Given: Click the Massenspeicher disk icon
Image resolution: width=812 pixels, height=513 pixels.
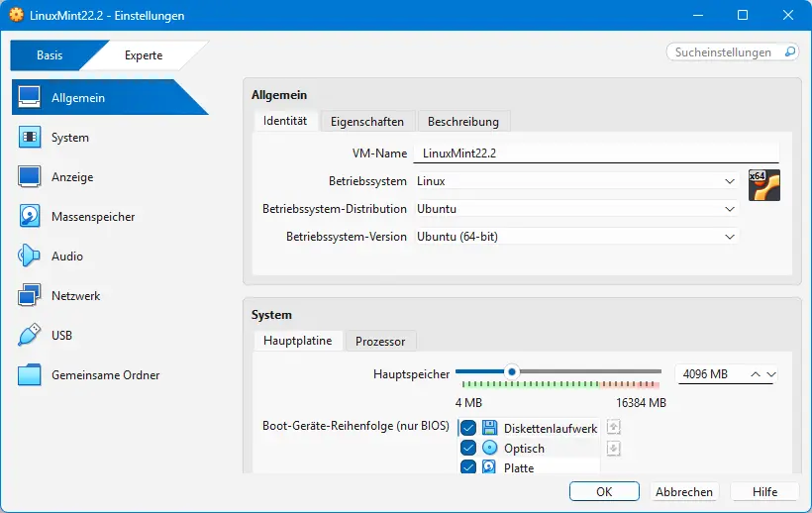Looking at the screenshot, I should coord(30,217).
